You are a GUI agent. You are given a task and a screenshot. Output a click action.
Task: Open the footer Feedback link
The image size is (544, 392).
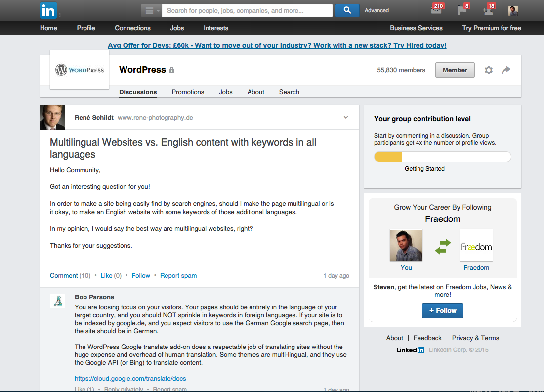(427, 338)
